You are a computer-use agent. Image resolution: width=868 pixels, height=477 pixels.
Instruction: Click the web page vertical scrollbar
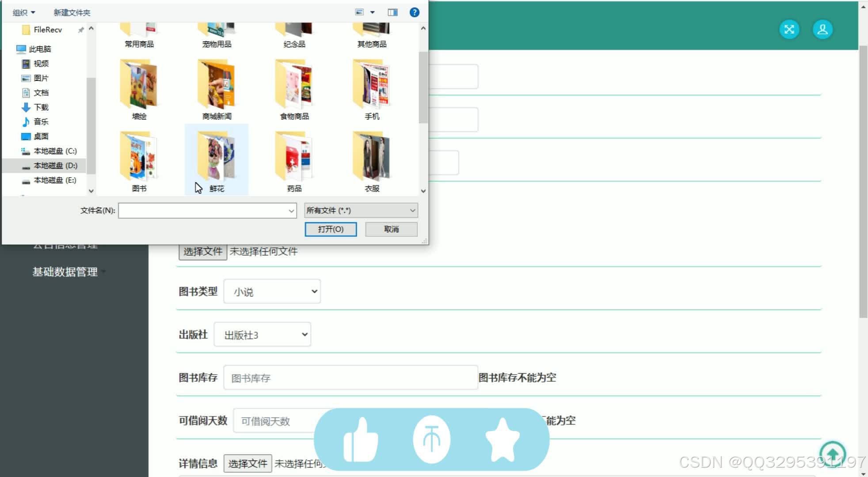tap(863, 181)
